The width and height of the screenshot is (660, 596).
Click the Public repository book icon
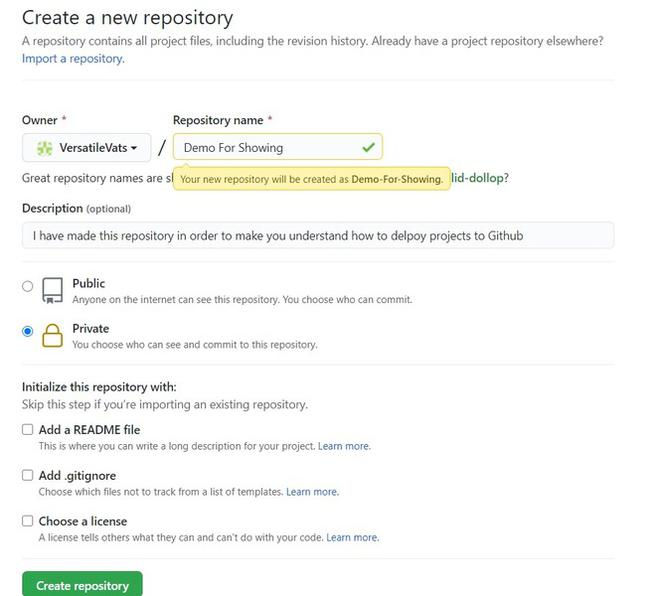click(x=52, y=290)
